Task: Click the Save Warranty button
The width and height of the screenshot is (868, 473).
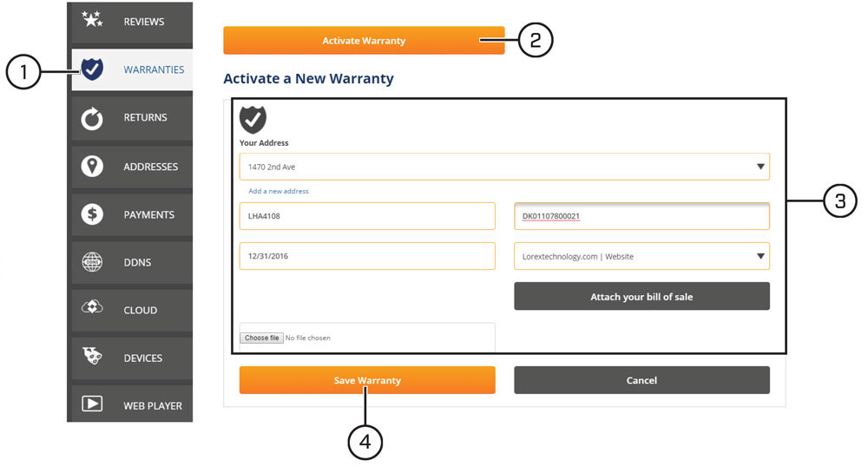Action: [367, 380]
